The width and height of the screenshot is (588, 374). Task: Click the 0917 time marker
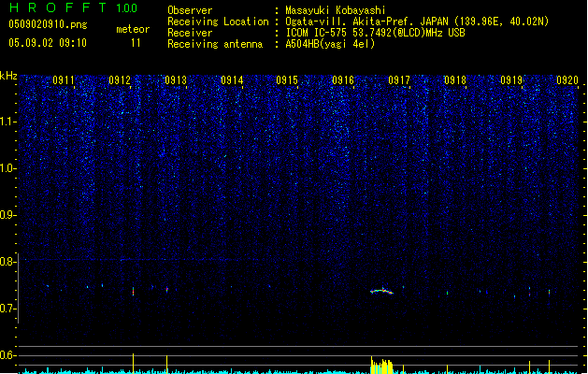tap(399, 80)
